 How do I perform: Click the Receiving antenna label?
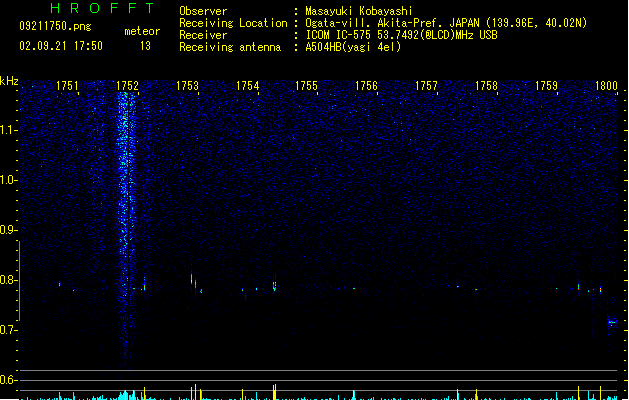point(230,47)
